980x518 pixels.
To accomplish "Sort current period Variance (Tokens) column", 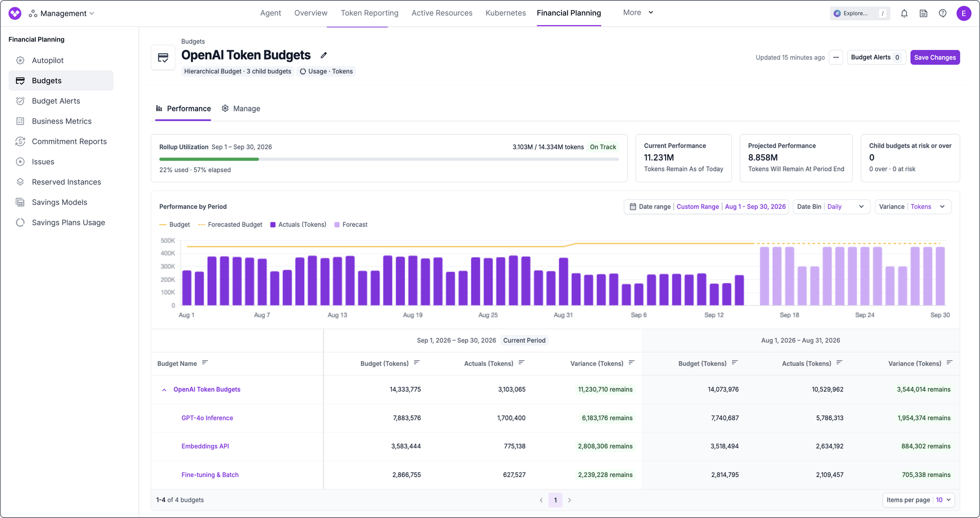I will point(632,363).
